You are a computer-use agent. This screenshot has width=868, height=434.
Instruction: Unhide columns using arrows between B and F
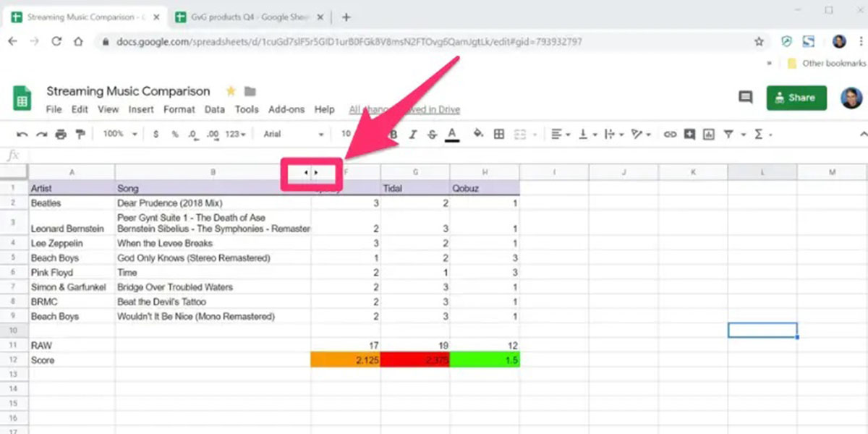pyautogui.click(x=311, y=173)
